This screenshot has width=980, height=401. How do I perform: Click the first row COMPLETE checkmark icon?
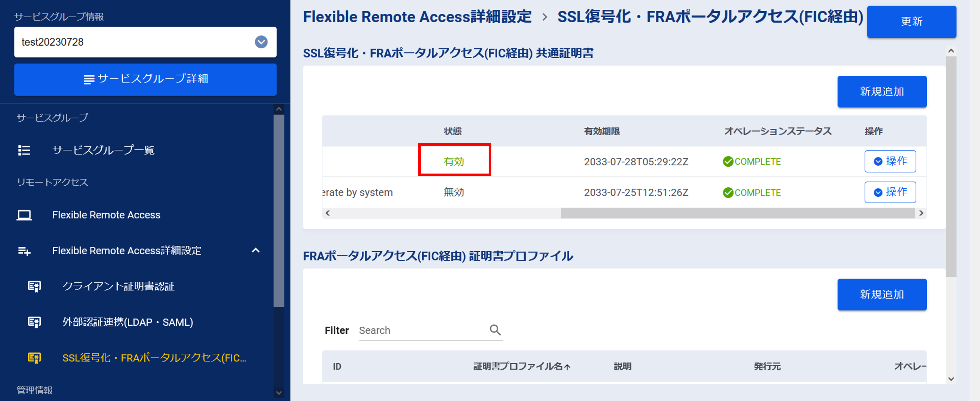[728, 161]
